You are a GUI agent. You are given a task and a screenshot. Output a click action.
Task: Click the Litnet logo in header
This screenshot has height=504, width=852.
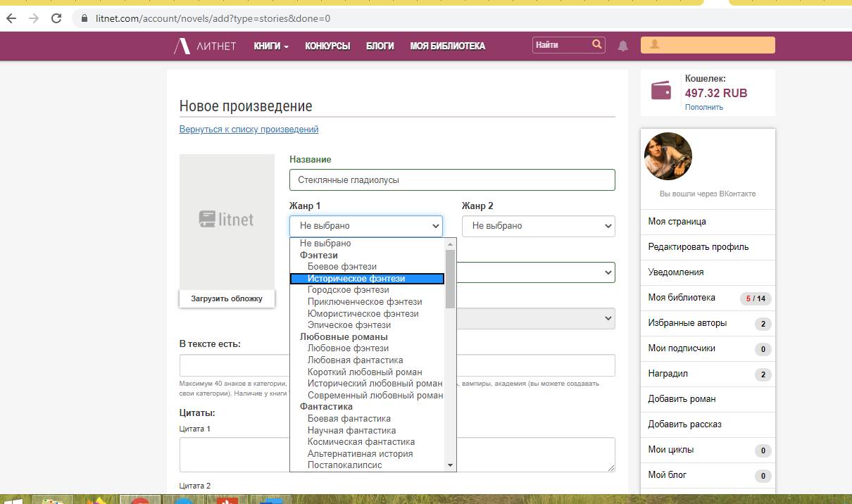(205, 46)
